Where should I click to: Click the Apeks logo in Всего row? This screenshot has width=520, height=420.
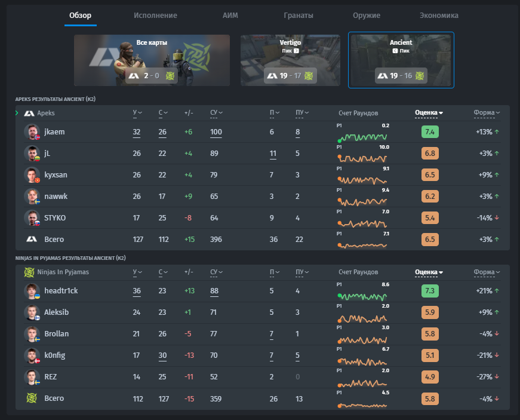click(x=32, y=239)
